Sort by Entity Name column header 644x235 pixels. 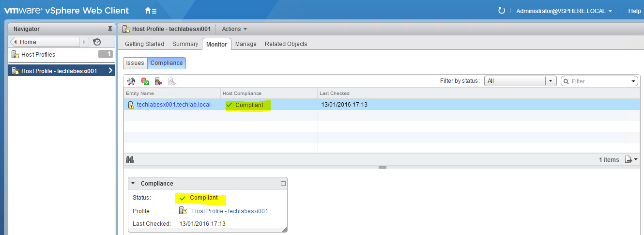click(172, 93)
